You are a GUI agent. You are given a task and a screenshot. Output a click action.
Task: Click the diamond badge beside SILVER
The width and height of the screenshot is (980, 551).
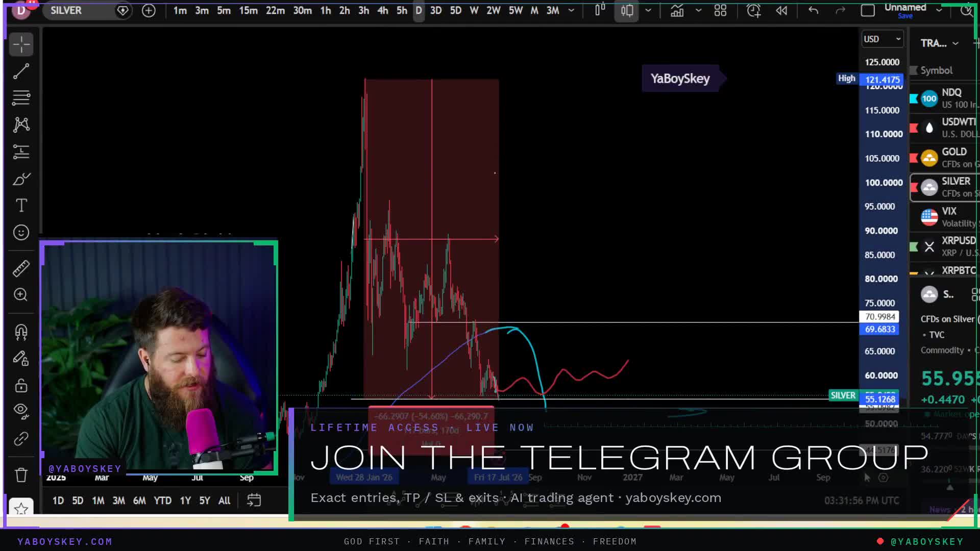(122, 10)
